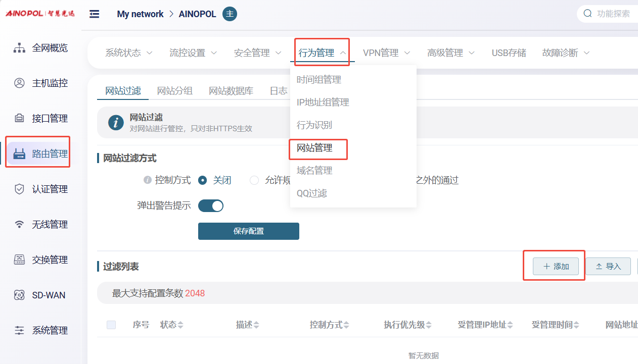Select the 认证管理 shield icon
This screenshot has height=364, width=638.
click(19, 189)
